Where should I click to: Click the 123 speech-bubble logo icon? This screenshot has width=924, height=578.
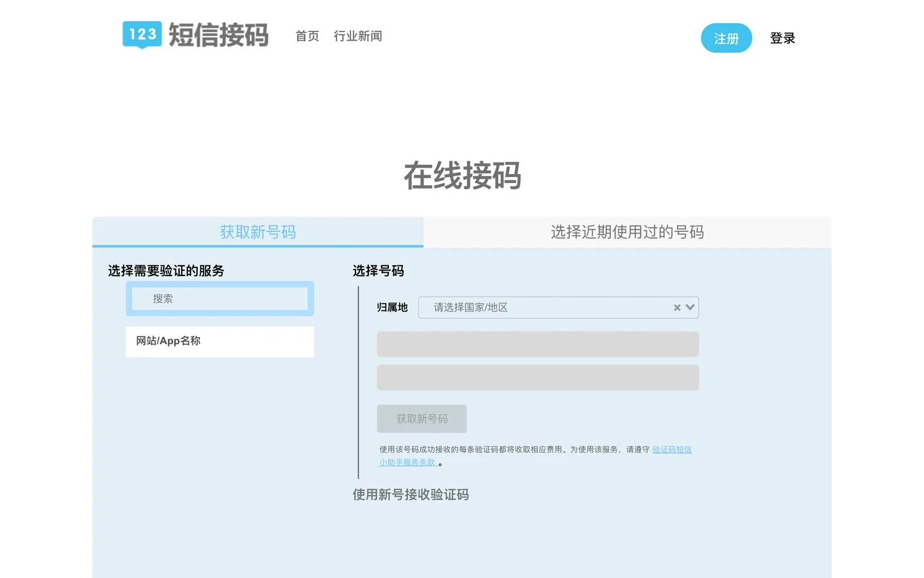(142, 35)
